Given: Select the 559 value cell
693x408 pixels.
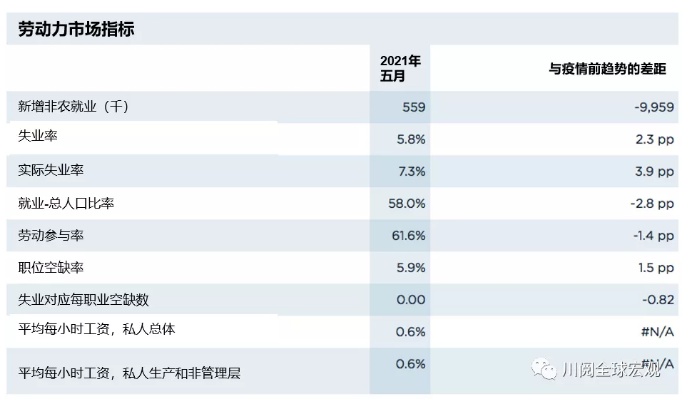Looking at the screenshot, I should (413, 107).
